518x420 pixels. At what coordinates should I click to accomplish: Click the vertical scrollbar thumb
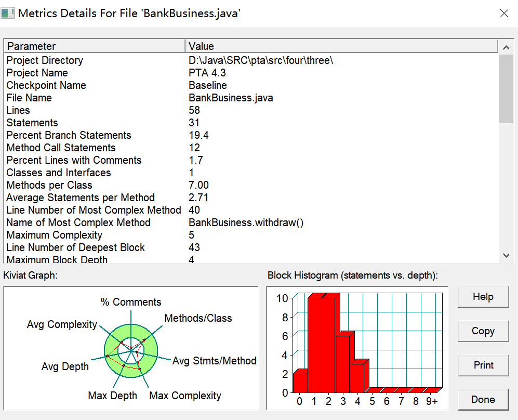point(506,88)
